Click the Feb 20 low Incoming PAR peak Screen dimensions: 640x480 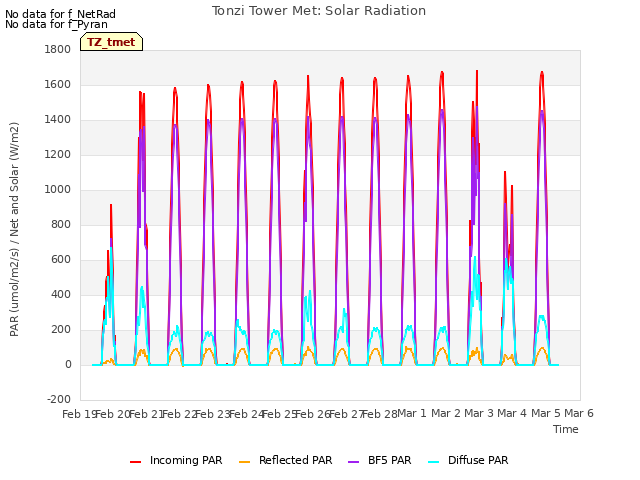point(111,205)
